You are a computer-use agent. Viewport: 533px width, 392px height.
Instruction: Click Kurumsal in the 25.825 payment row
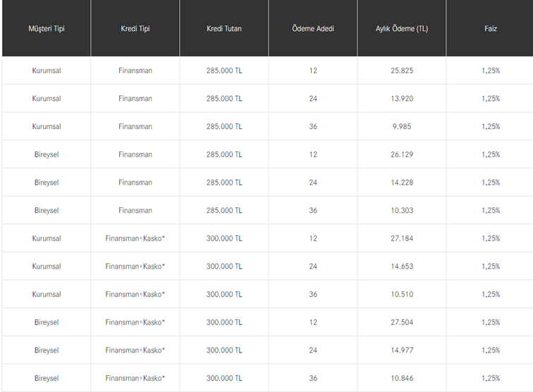tap(47, 71)
